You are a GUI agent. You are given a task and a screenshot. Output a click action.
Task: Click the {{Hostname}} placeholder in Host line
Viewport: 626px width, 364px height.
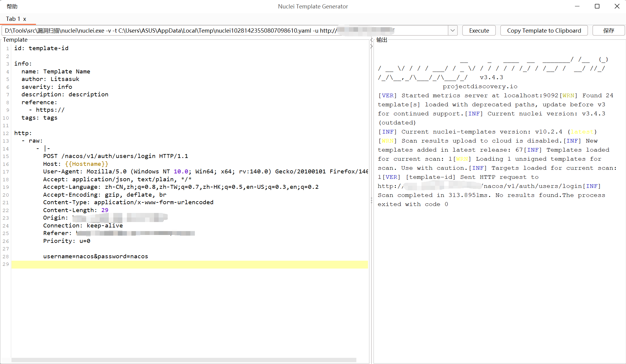click(86, 164)
